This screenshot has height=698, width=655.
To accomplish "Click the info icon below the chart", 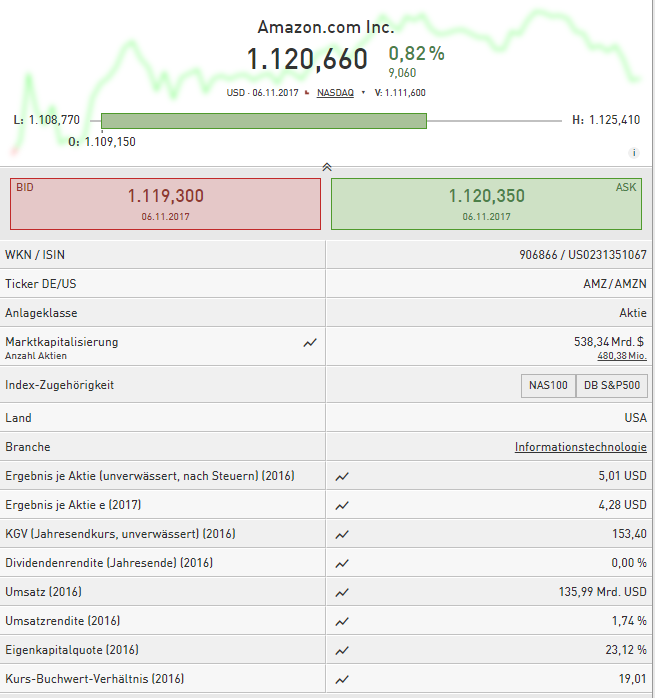I will coord(634,153).
